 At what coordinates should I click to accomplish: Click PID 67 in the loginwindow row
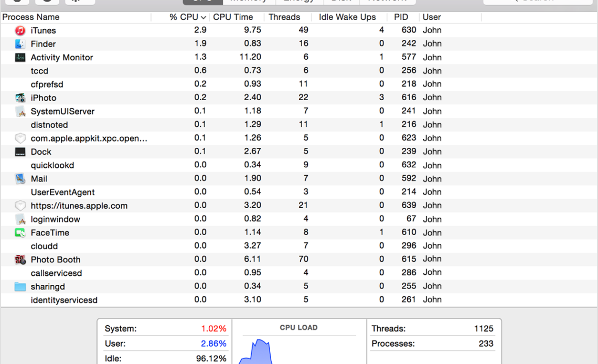(x=411, y=219)
